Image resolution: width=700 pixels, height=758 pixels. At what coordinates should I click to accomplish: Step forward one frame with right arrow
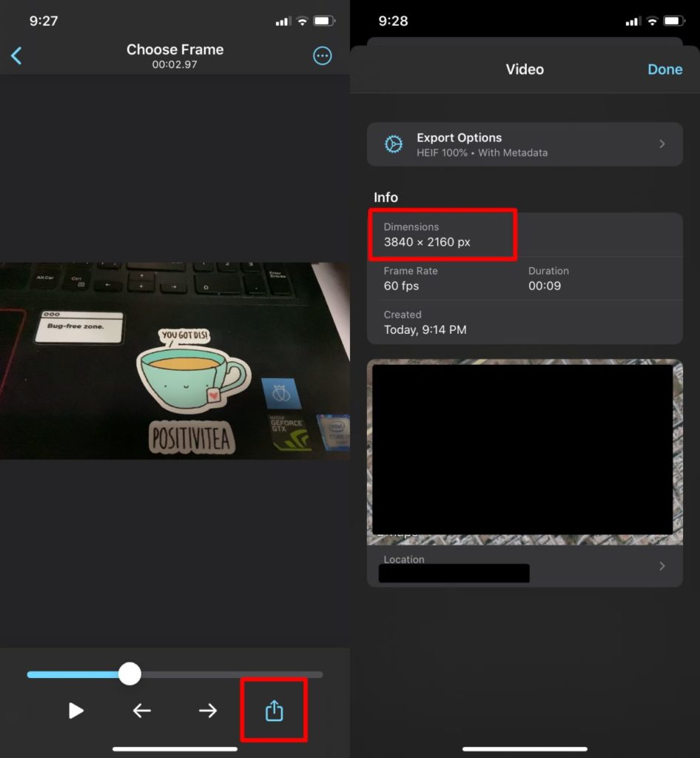pyautogui.click(x=208, y=711)
